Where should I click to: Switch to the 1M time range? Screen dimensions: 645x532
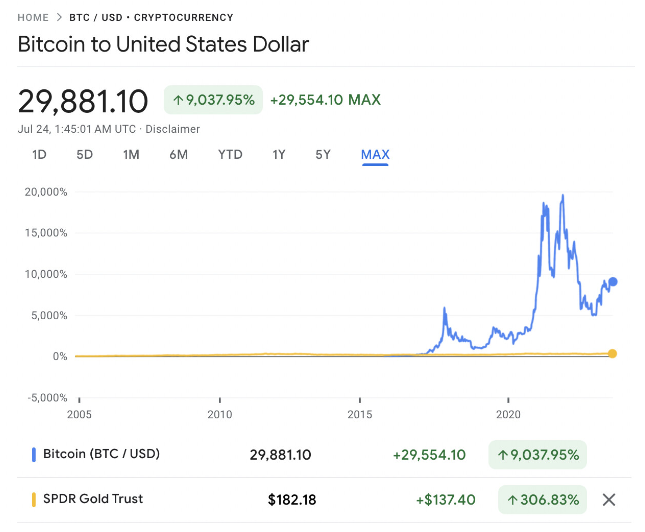tap(131, 154)
